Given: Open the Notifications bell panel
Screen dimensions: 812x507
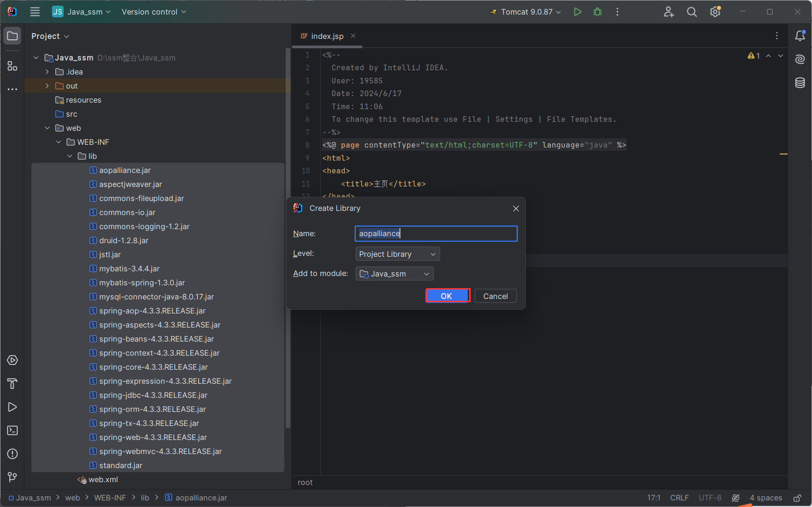Looking at the screenshot, I should [x=800, y=36].
